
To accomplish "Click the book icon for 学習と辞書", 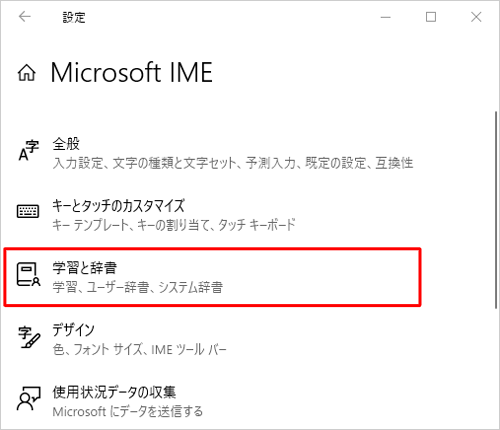I will coord(28,274).
